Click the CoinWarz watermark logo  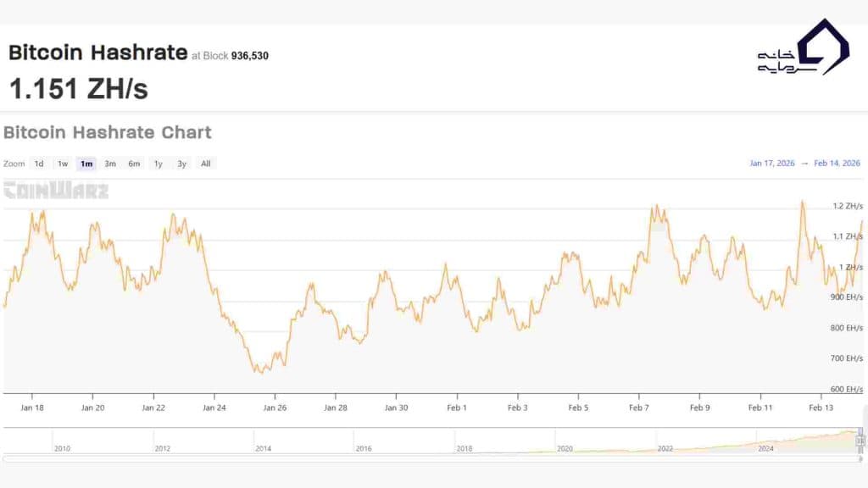pyautogui.click(x=56, y=191)
